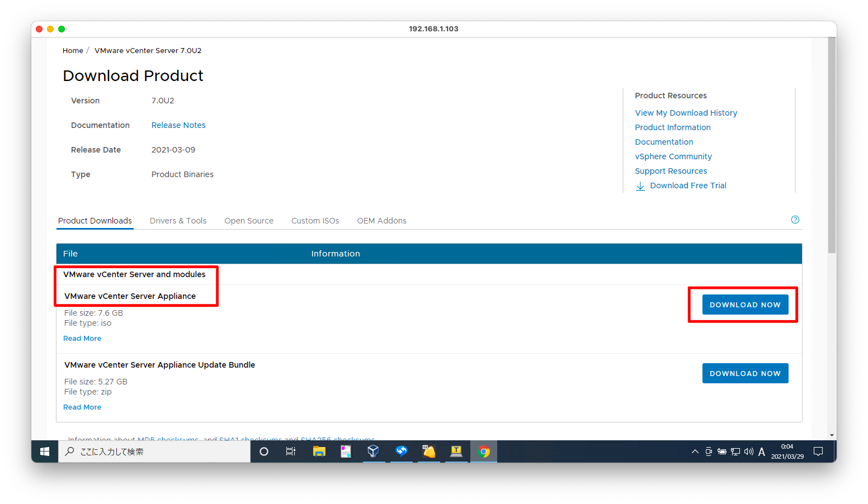Select 'VMware vCenter Server Appliance Update Bundle' name
Viewport: 868px width, 504px height.
(x=159, y=365)
